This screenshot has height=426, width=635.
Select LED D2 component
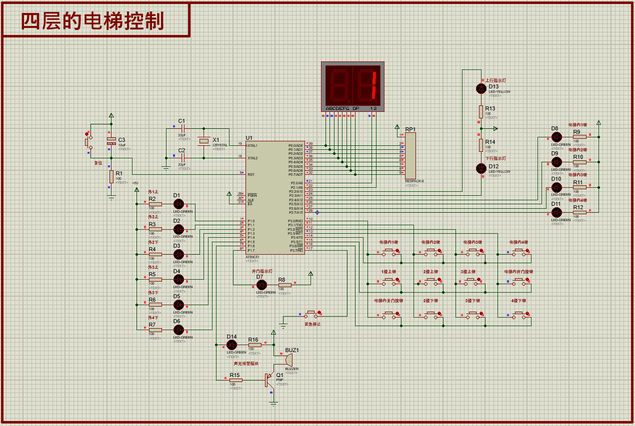(x=179, y=229)
